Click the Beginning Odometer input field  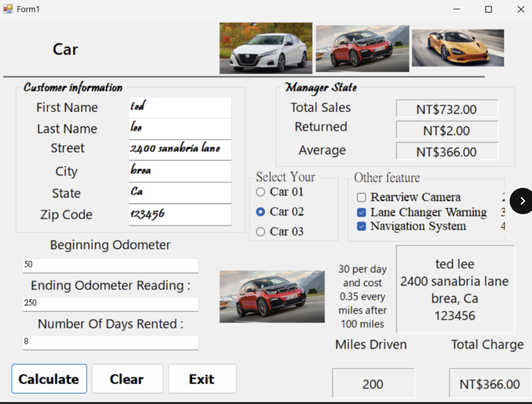(110, 265)
